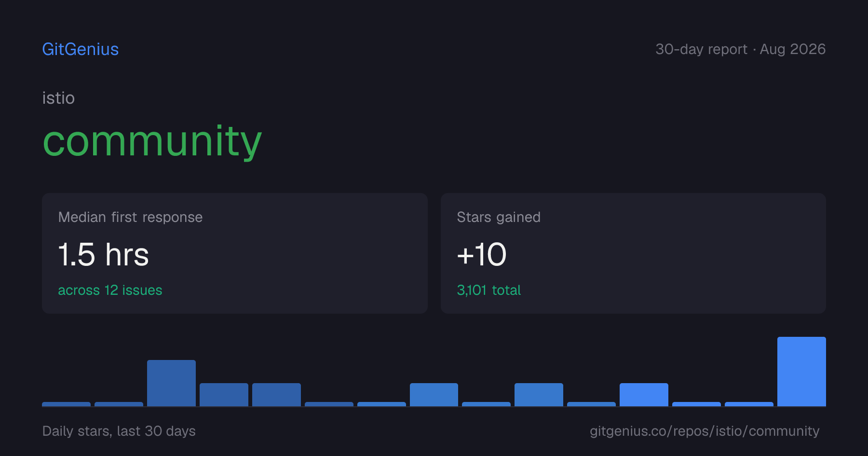Screen dimensions: 868x456
Task: Click the fourth bar in the stars chart
Action: [224, 395]
